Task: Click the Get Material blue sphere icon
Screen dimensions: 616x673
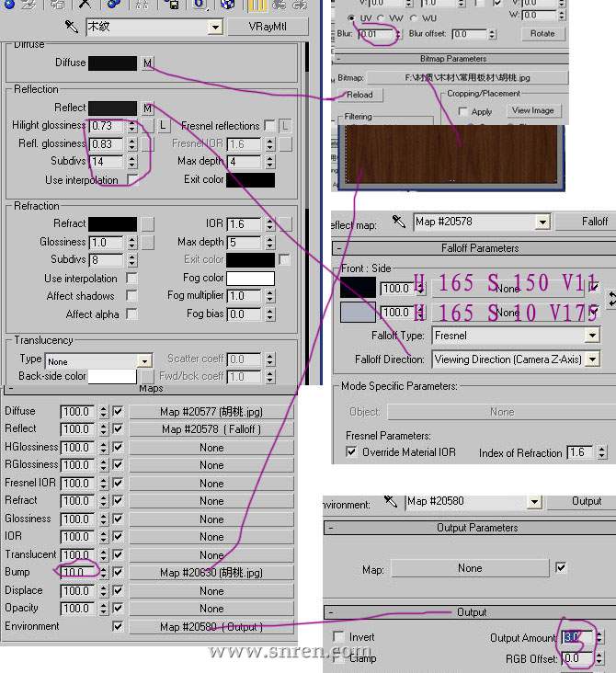Action: click(x=9, y=5)
